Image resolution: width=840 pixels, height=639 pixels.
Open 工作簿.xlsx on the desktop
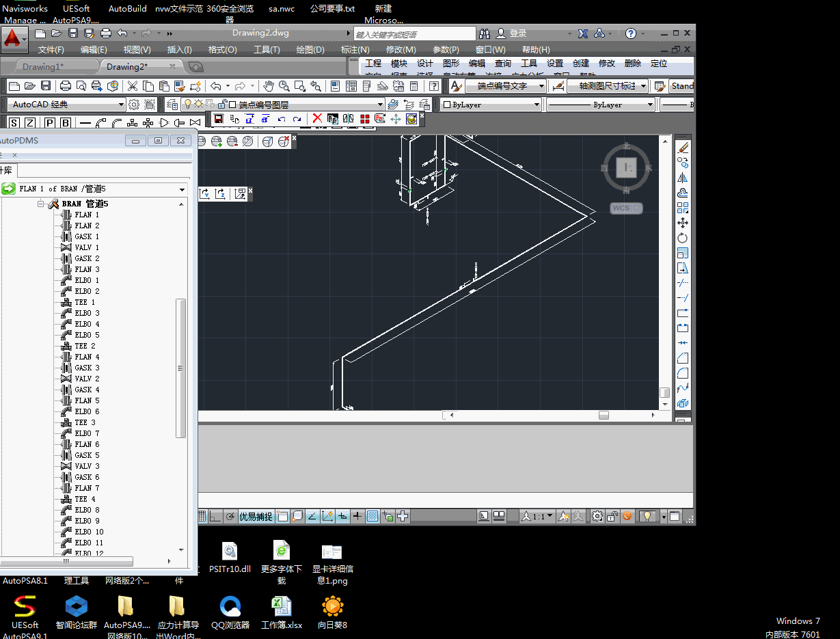pos(281,612)
